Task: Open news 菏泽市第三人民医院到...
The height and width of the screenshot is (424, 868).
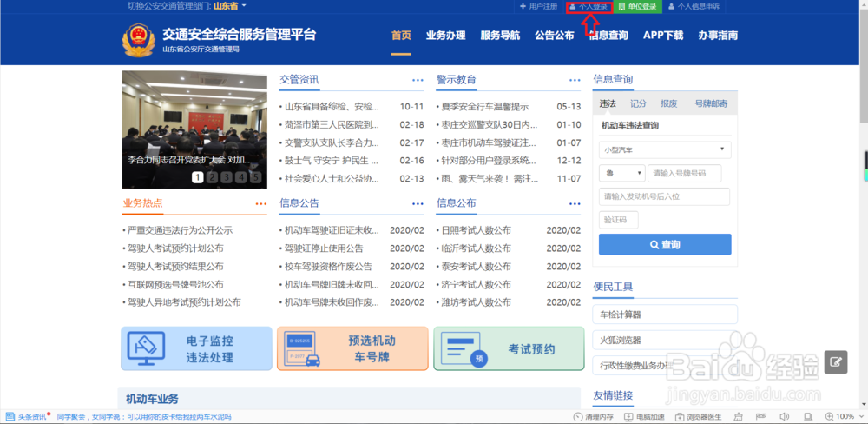Action: click(332, 125)
